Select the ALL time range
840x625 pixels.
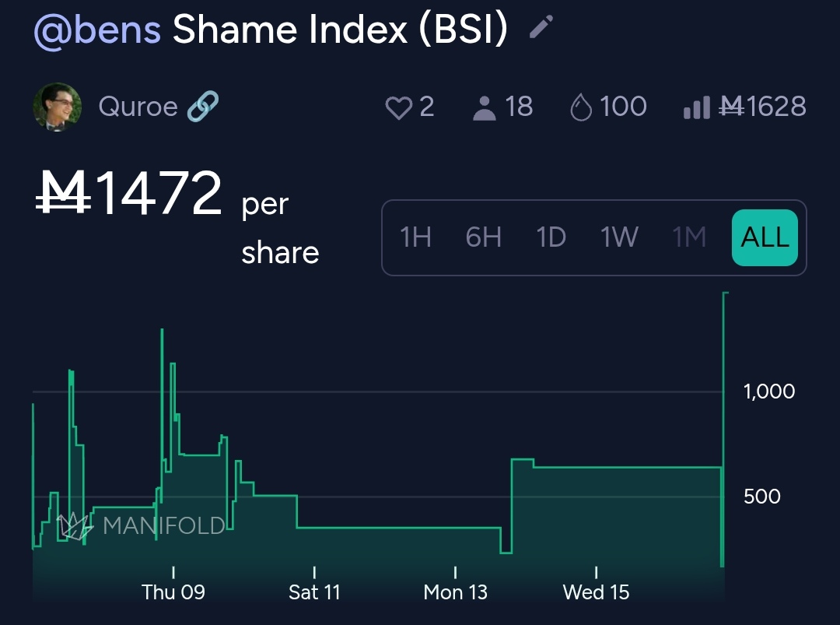tap(765, 237)
